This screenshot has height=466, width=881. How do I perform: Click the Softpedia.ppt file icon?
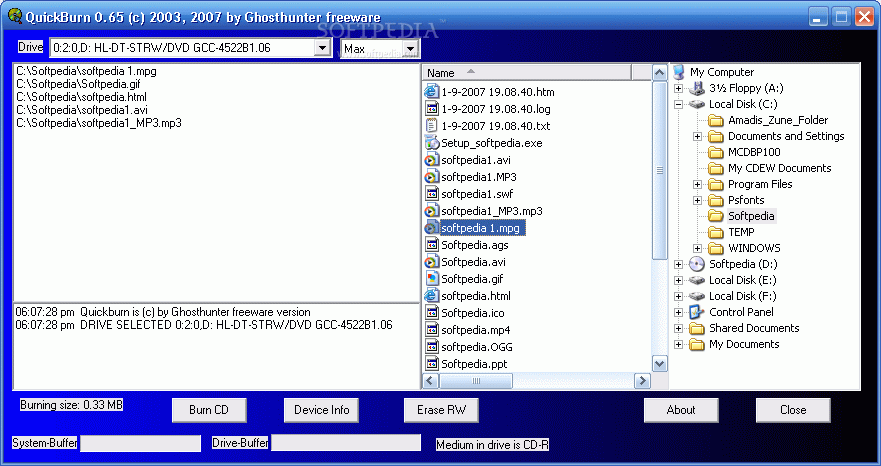[x=432, y=364]
